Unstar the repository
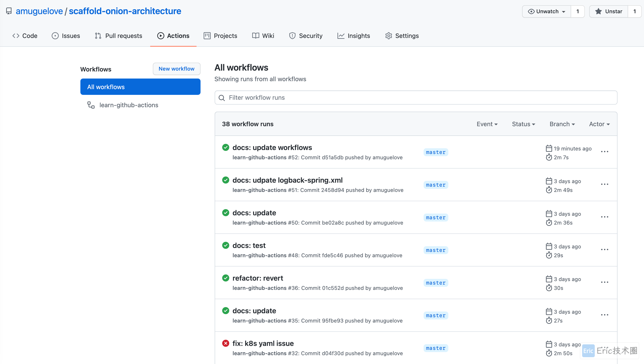Screen dimensions: 644x364 pyautogui.click(x=609, y=11)
